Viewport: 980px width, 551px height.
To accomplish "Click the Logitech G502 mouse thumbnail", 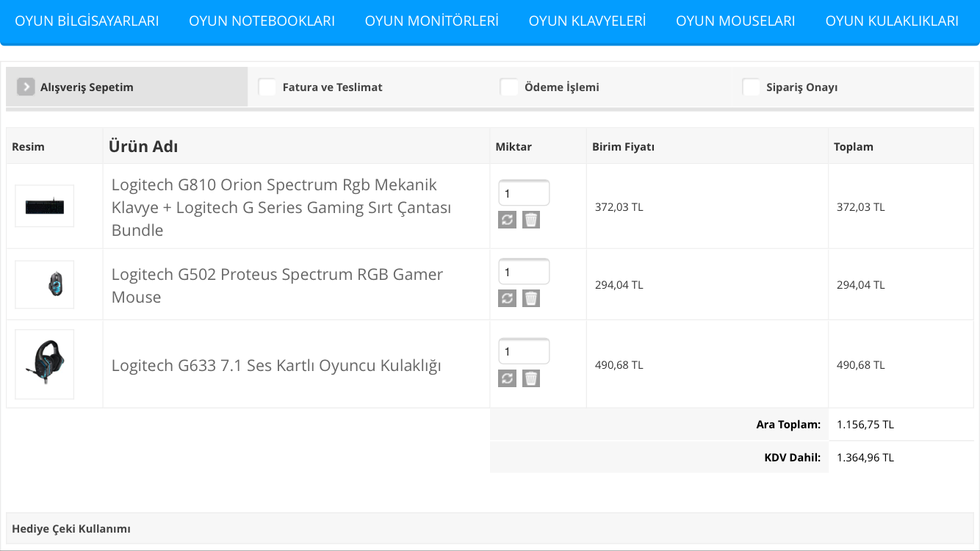I will point(45,284).
